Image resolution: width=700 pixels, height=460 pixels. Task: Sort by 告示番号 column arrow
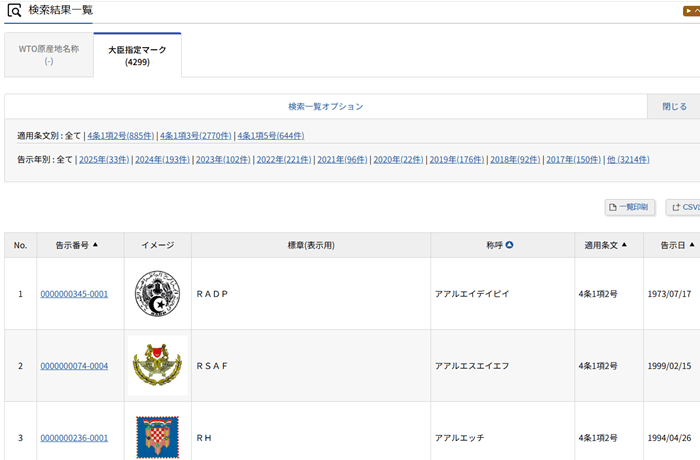coord(95,245)
